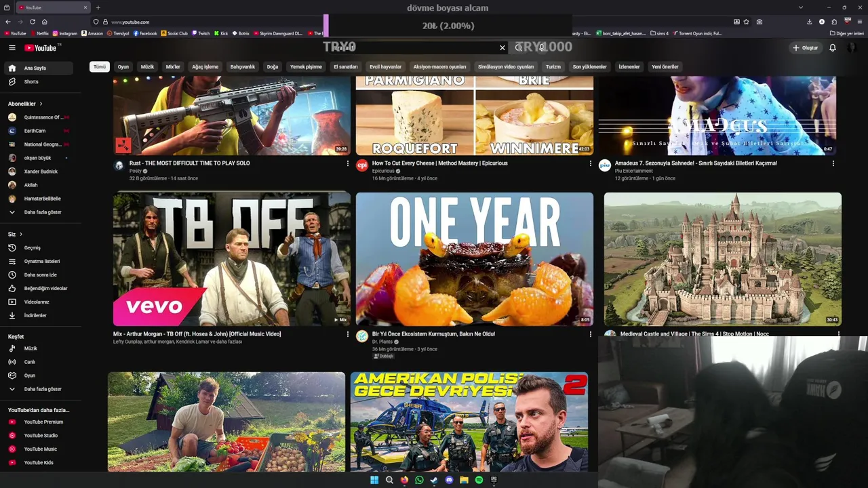Open Rust MOST DIFFICULT TIME video title
Viewport: 868px width, 488px height.
click(x=189, y=163)
